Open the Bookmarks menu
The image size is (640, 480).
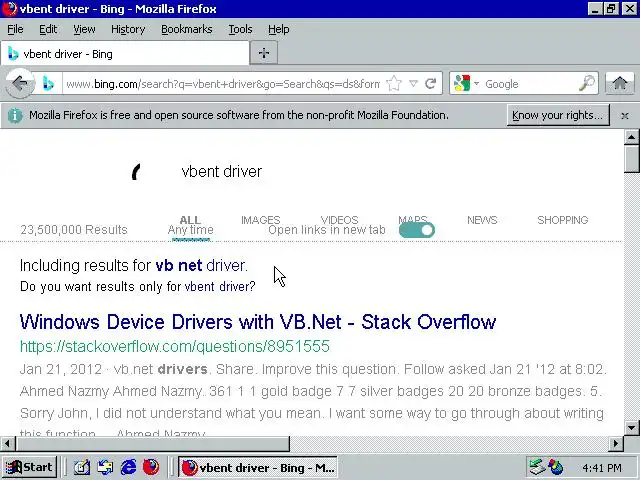(187, 29)
